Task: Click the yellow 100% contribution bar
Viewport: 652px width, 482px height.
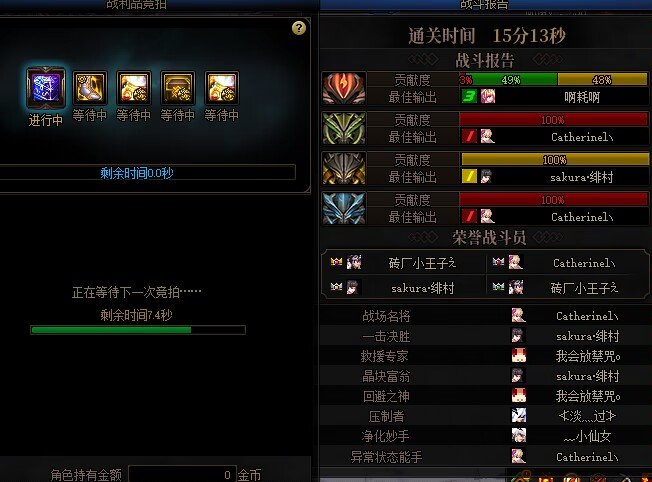Action: [554, 159]
